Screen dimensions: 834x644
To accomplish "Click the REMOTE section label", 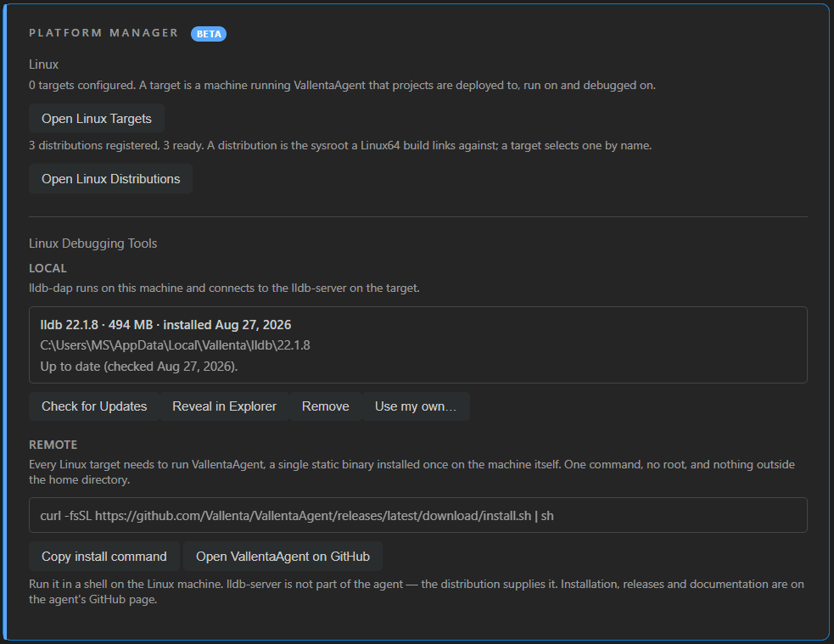I will click(53, 445).
